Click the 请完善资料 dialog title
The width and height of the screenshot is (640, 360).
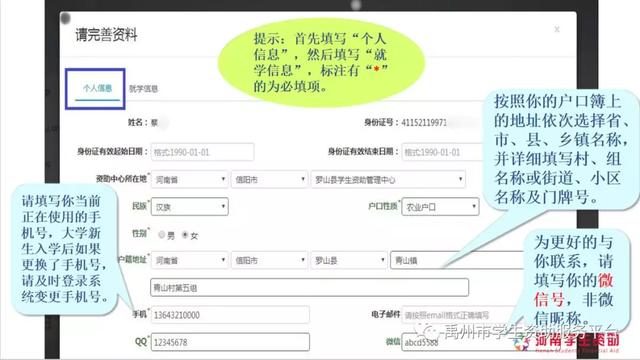(106, 34)
